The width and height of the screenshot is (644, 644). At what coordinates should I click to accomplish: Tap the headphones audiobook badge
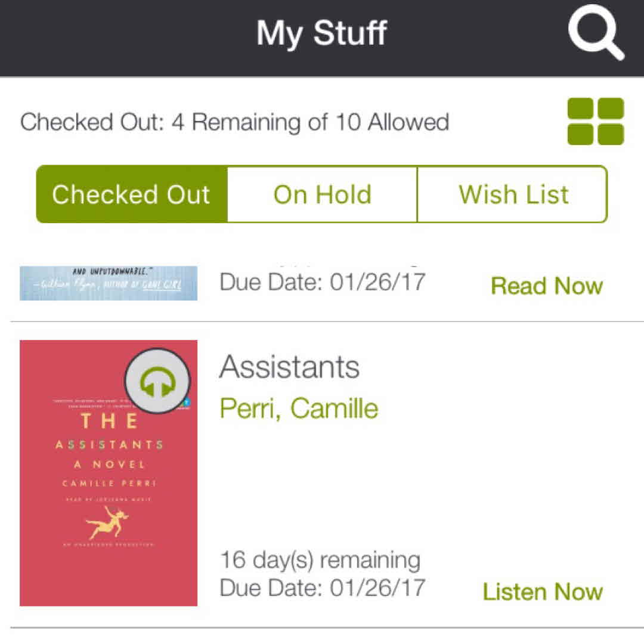pos(157,380)
